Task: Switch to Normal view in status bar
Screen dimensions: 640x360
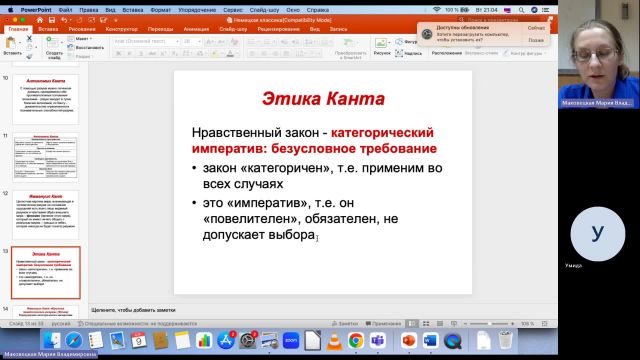Action: coord(413,323)
